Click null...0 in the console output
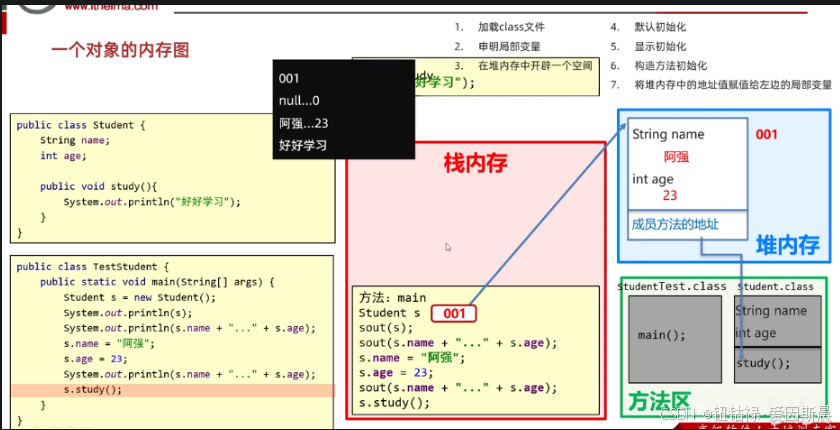The image size is (840, 430). (x=299, y=101)
